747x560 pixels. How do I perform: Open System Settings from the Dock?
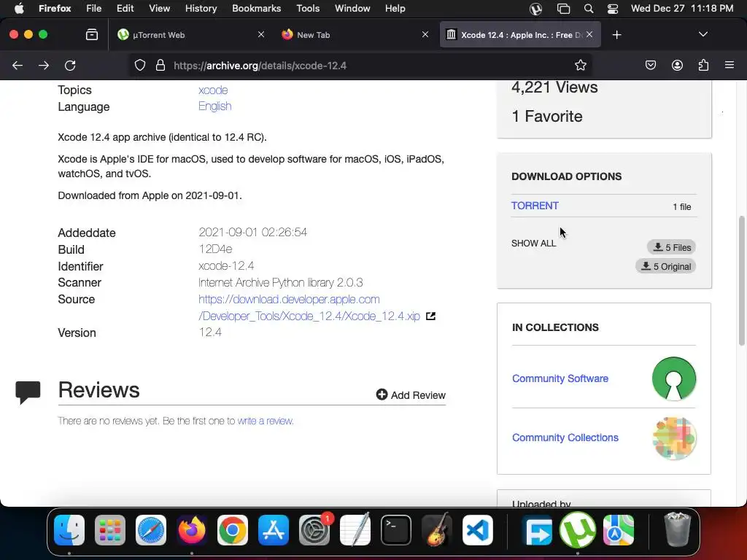pos(314,530)
